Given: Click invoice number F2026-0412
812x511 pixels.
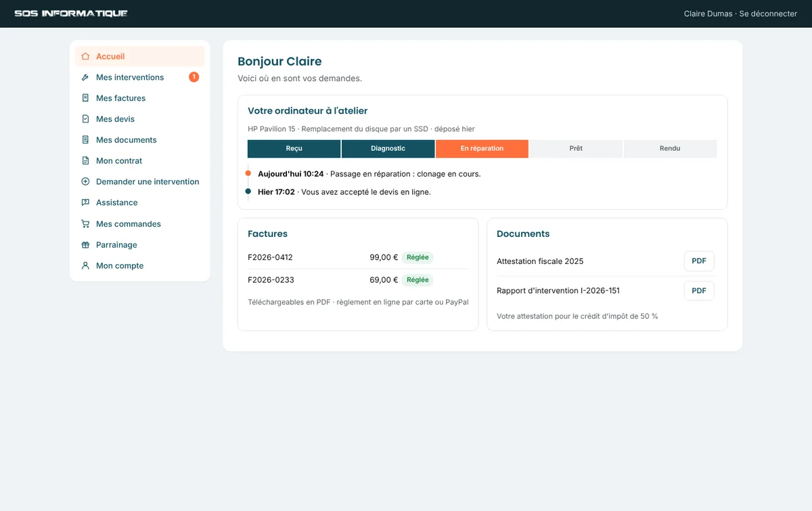Looking at the screenshot, I should tap(271, 257).
